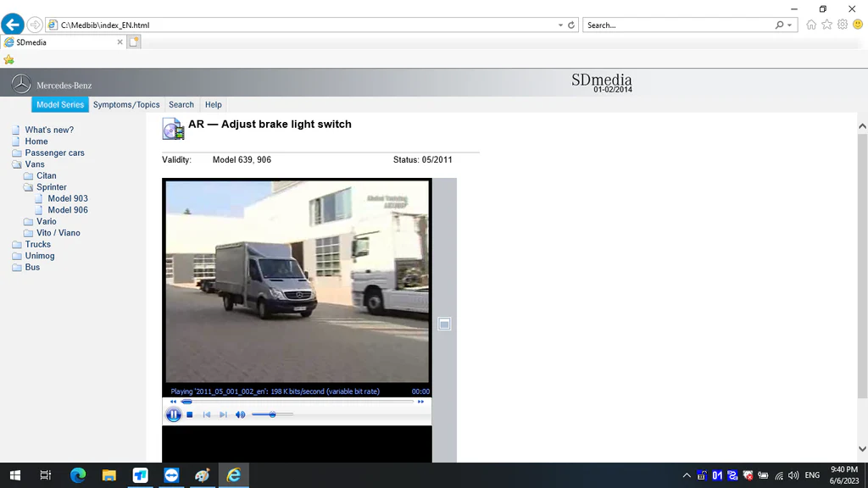
Task: Open the What's new? page link
Action: click(x=49, y=130)
